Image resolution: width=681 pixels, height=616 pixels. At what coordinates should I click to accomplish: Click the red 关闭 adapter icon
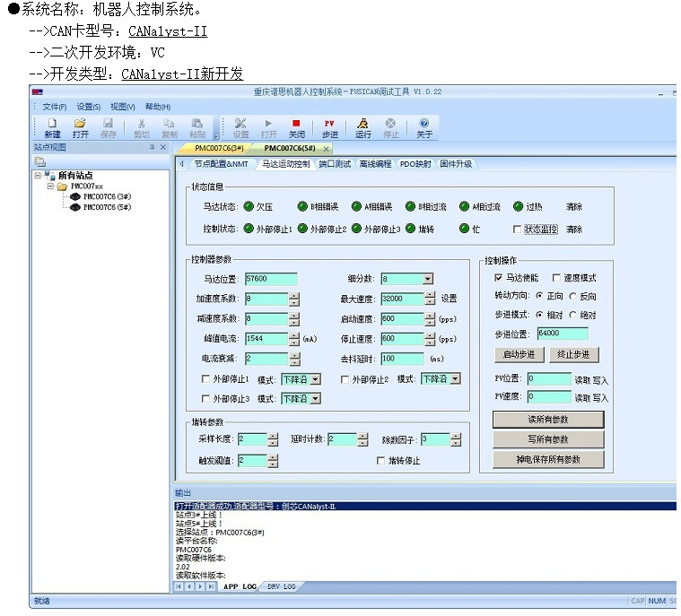[x=296, y=128]
